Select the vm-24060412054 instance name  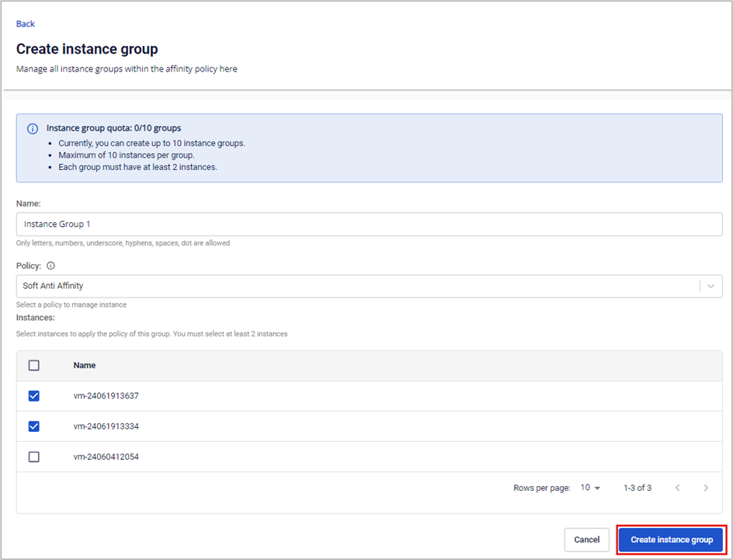click(x=106, y=457)
